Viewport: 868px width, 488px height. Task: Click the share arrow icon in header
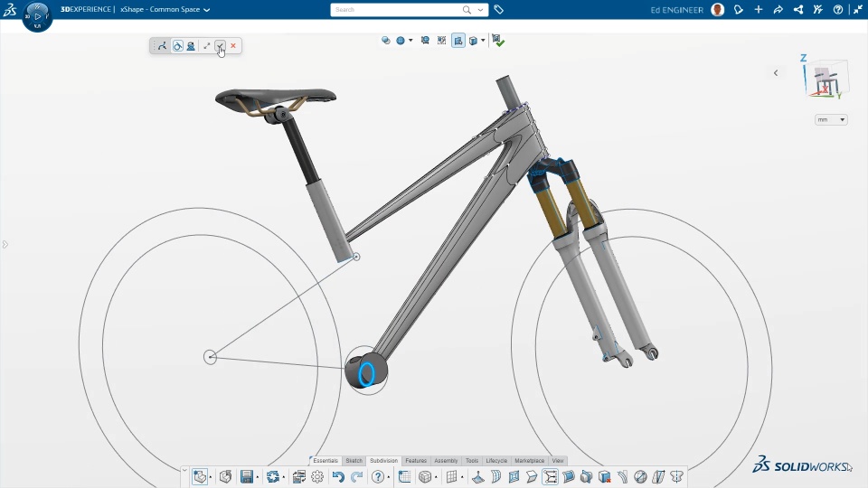click(x=778, y=9)
